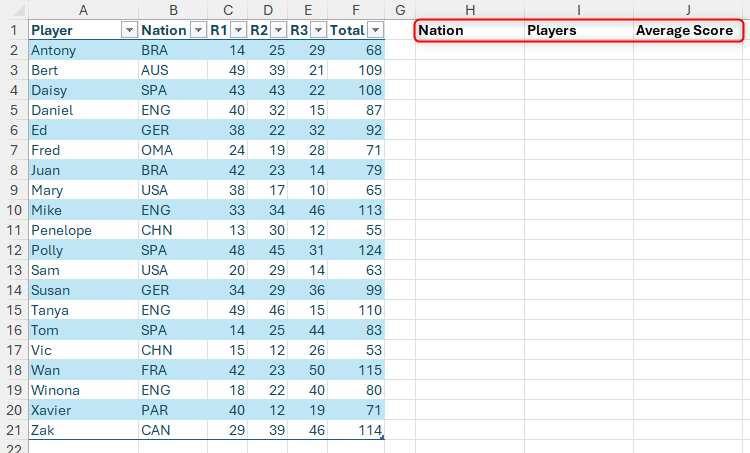
Task: Click the FRA nation cell for Wan
Action: click(x=172, y=370)
